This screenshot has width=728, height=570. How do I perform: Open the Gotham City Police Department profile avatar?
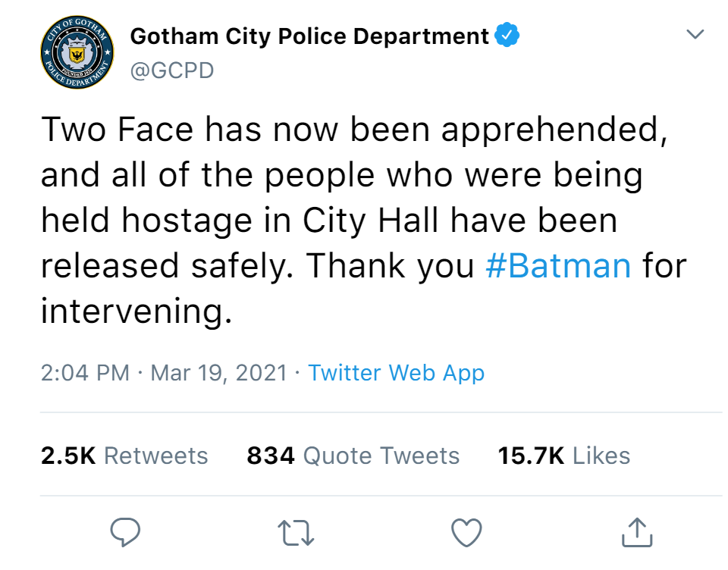[x=77, y=52]
